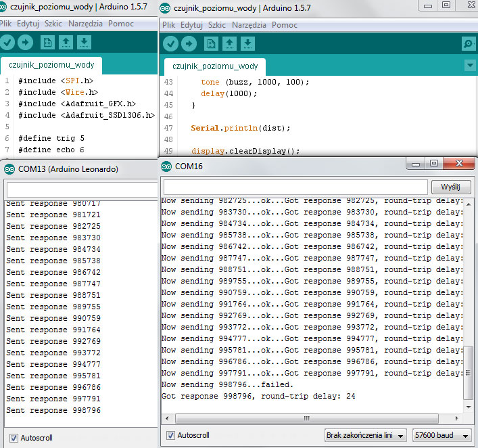Screen dimensions: 478x448
Task: Open Narzędzia menu in right Arduino window
Action: [248, 25]
